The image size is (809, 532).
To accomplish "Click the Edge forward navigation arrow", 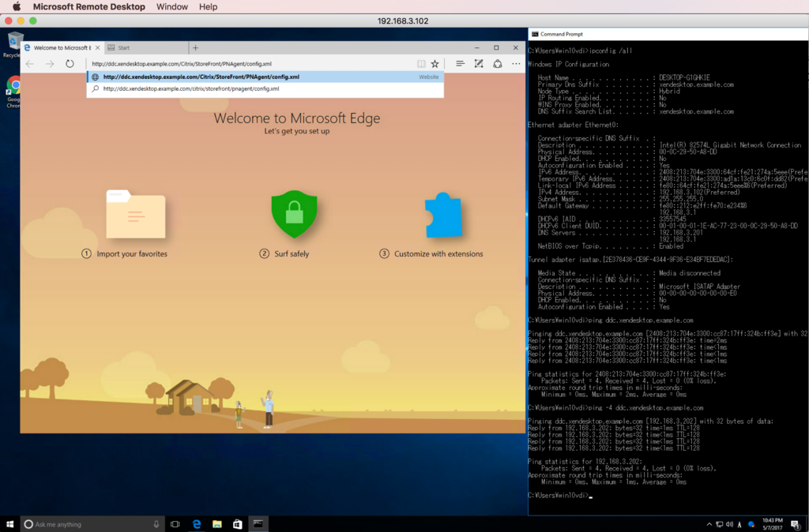I will (50, 64).
